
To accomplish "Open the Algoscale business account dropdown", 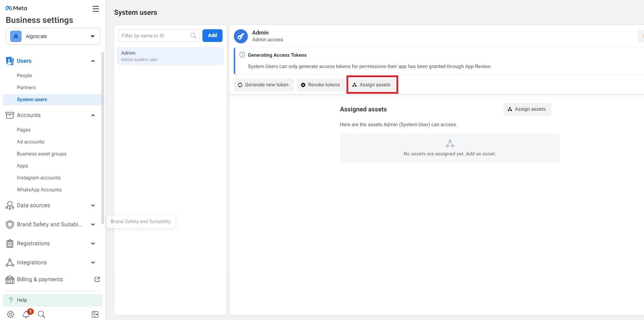I will click(53, 36).
